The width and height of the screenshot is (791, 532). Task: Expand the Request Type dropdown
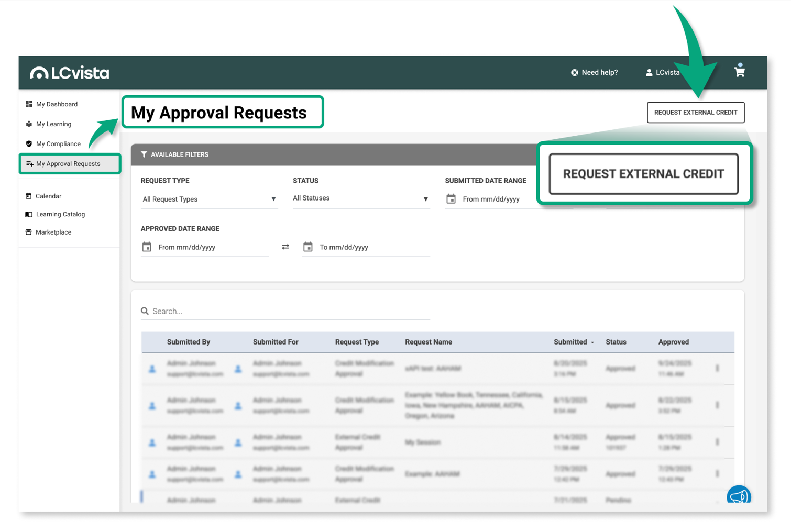coord(209,199)
